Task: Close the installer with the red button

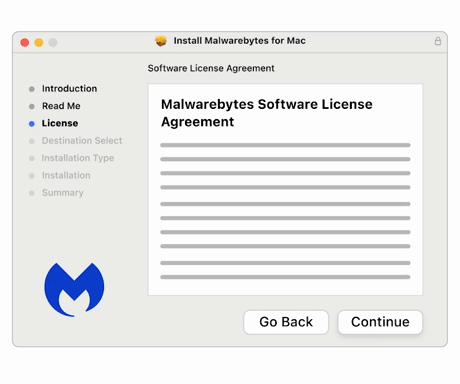Action: tap(25, 43)
